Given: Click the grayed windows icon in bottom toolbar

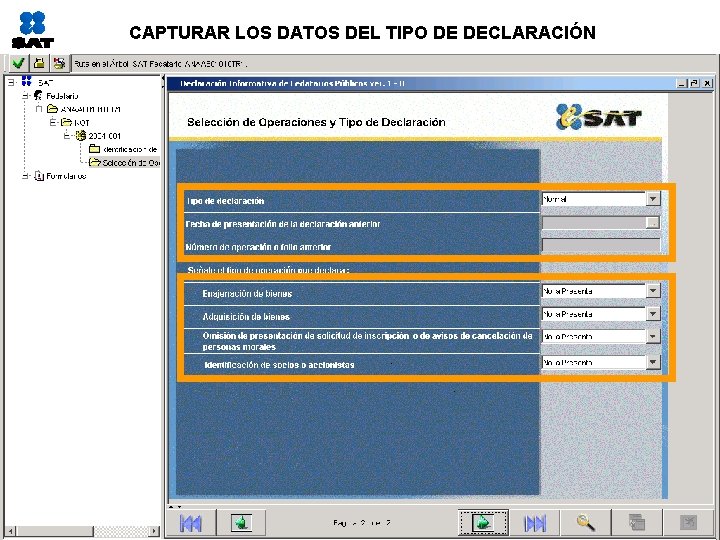Looking at the screenshot, I should click(x=637, y=523).
